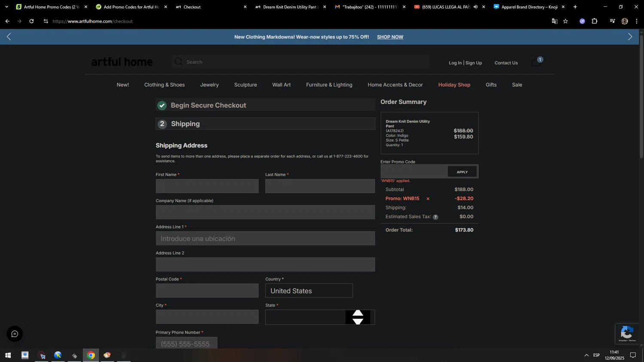
Task: Open Home Accents & Decor menu
Action: tap(395, 85)
